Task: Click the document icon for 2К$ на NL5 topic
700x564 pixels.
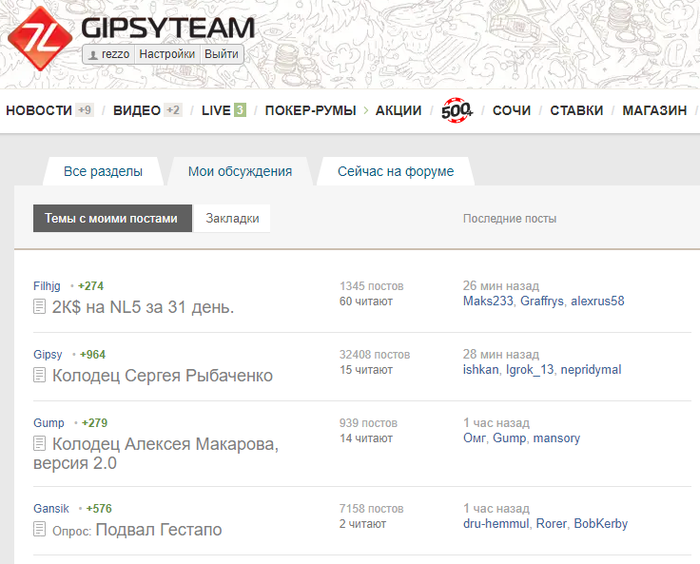Action: pos(39,307)
